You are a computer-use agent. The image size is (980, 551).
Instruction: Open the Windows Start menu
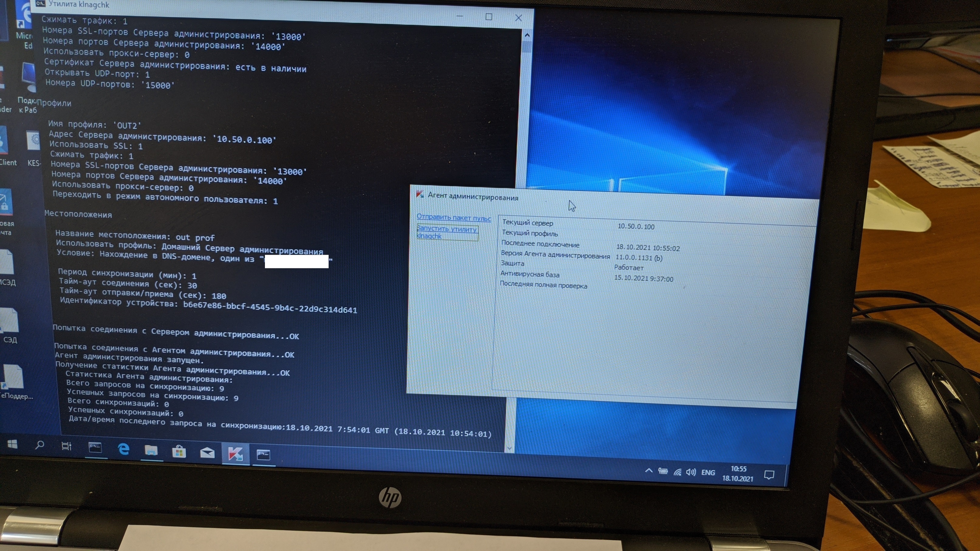[x=12, y=444]
